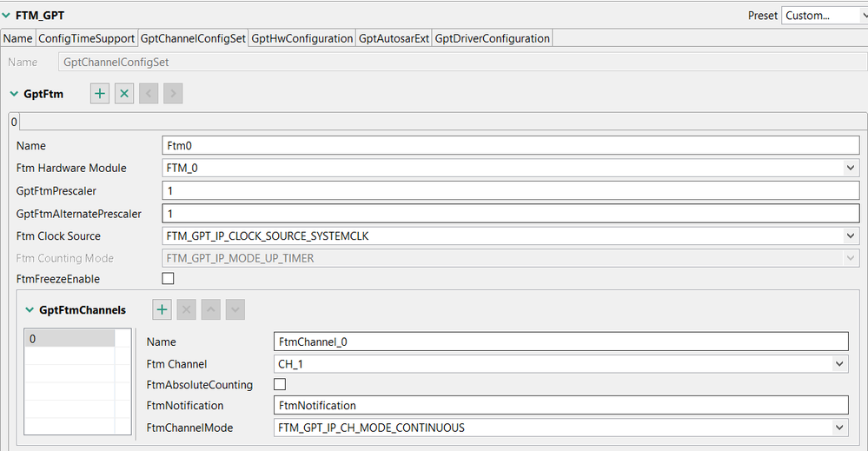Open the FtmChannelMode dropdown
This screenshot has width=868, height=451.
click(x=838, y=428)
